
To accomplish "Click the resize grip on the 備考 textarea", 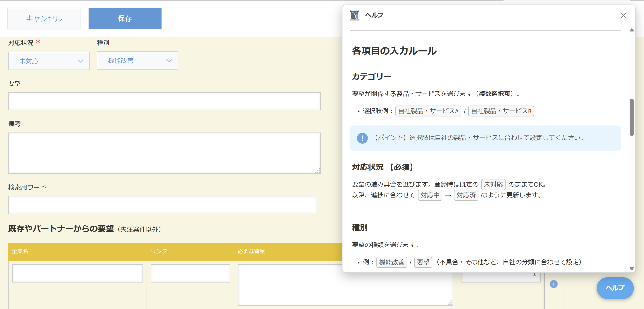I will (x=318, y=171).
